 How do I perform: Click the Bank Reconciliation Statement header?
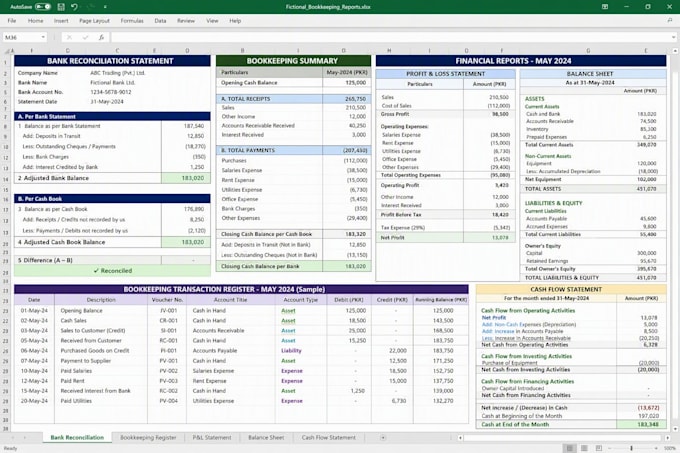tap(112, 61)
